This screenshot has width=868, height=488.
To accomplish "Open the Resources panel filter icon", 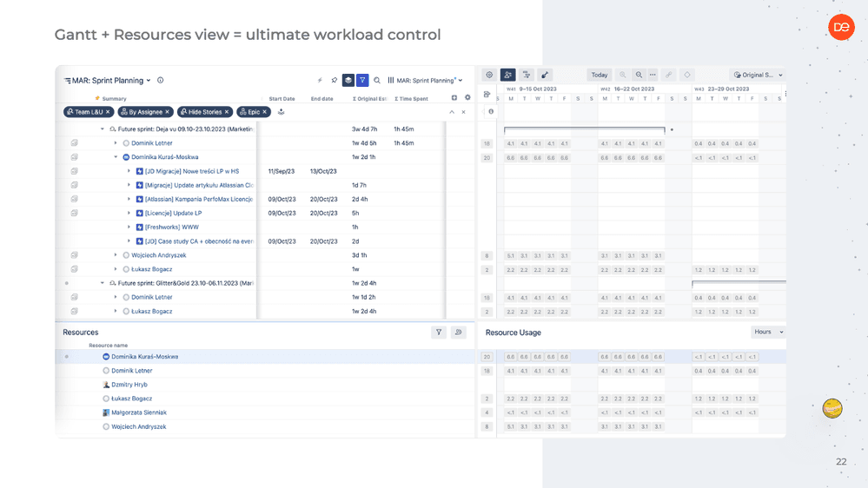I will 439,333.
